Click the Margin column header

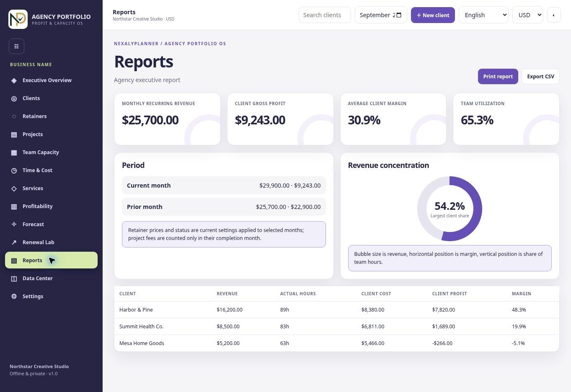[522, 294]
